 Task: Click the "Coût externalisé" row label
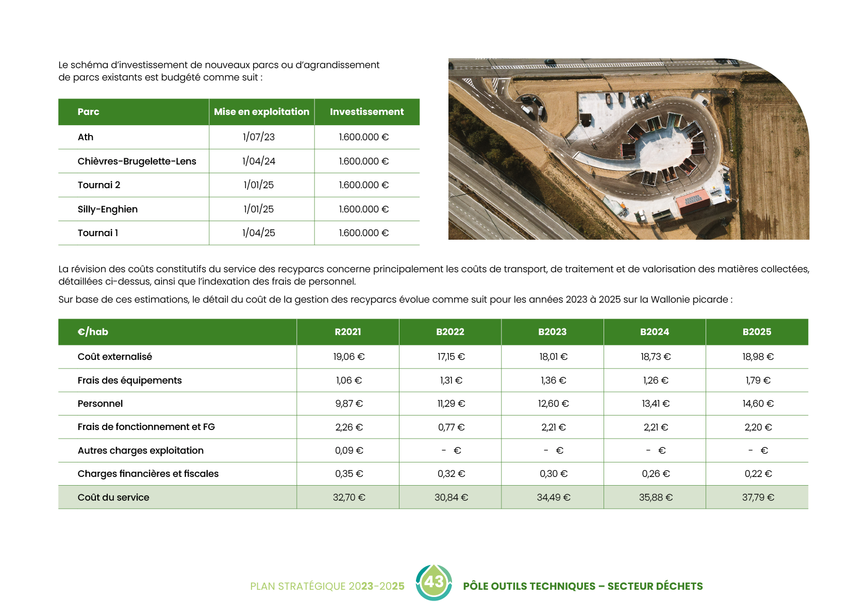(x=114, y=357)
